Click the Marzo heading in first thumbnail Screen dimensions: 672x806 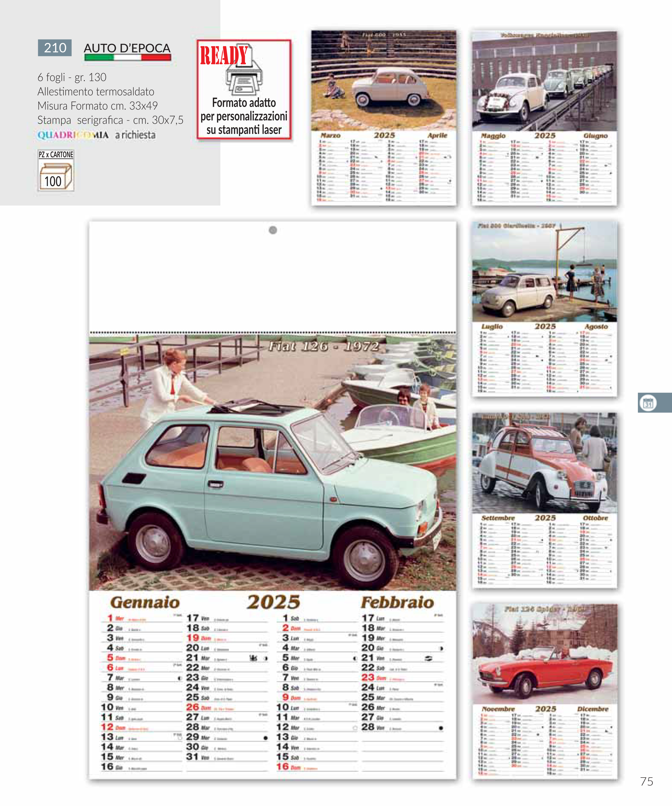click(x=330, y=135)
